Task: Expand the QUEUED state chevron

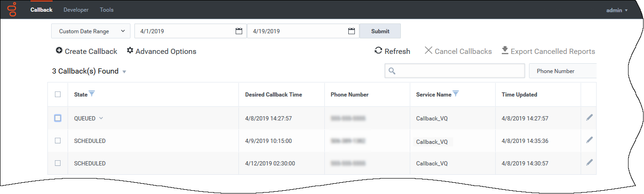Action: click(101, 119)
